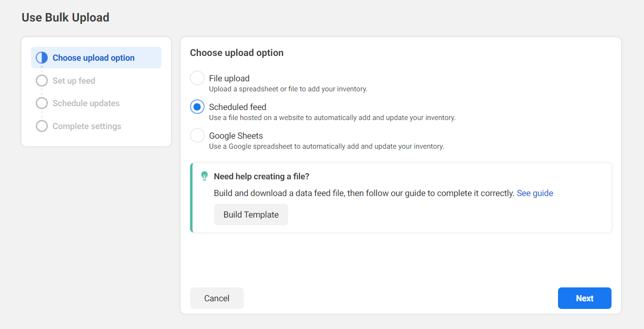Open the Choose upload option step

96,58
